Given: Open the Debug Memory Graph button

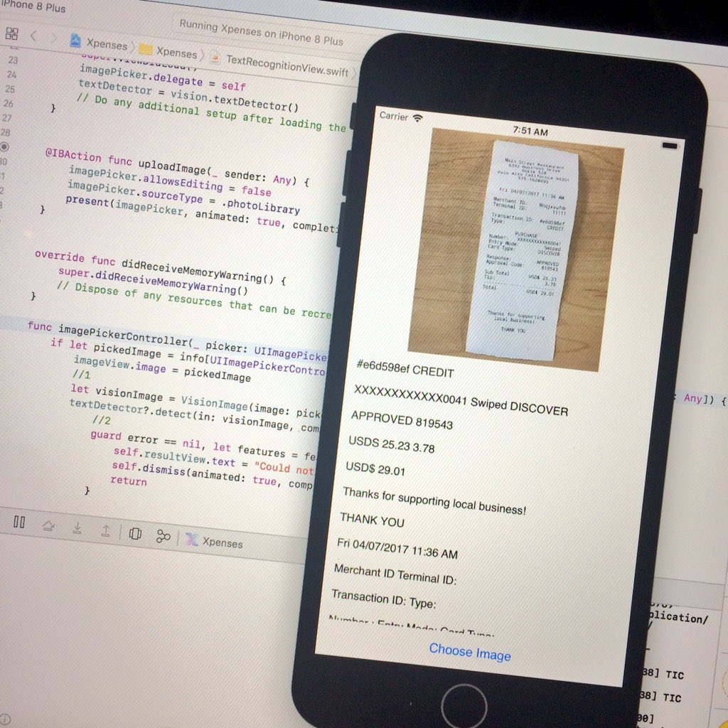Looking at the screenshot, I should (163, 536).
